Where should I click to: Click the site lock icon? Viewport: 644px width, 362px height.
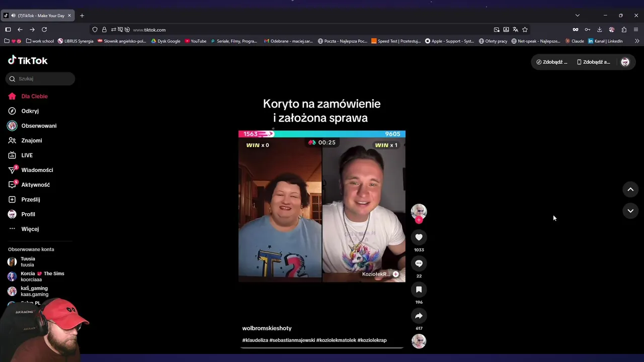104,30
